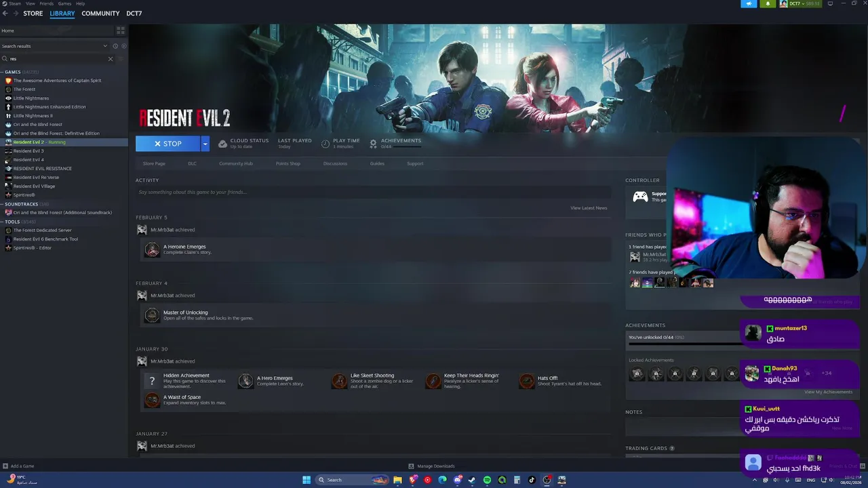Open the Friends menu

tap(47, 3)
